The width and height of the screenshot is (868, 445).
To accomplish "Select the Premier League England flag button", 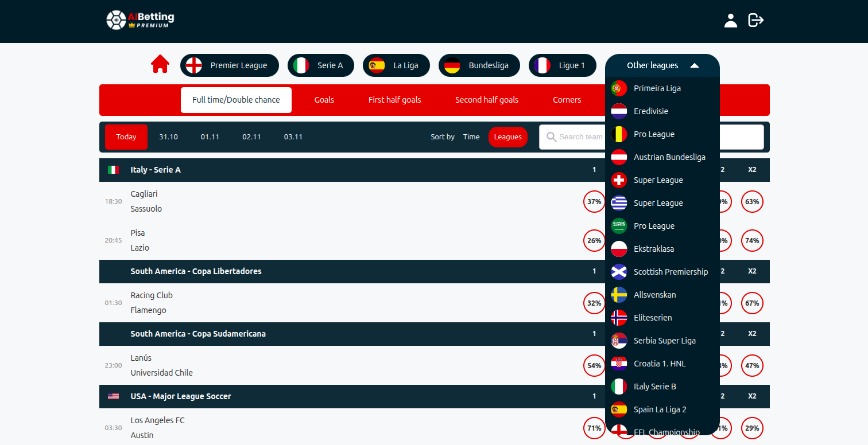I will click(229, 65).
